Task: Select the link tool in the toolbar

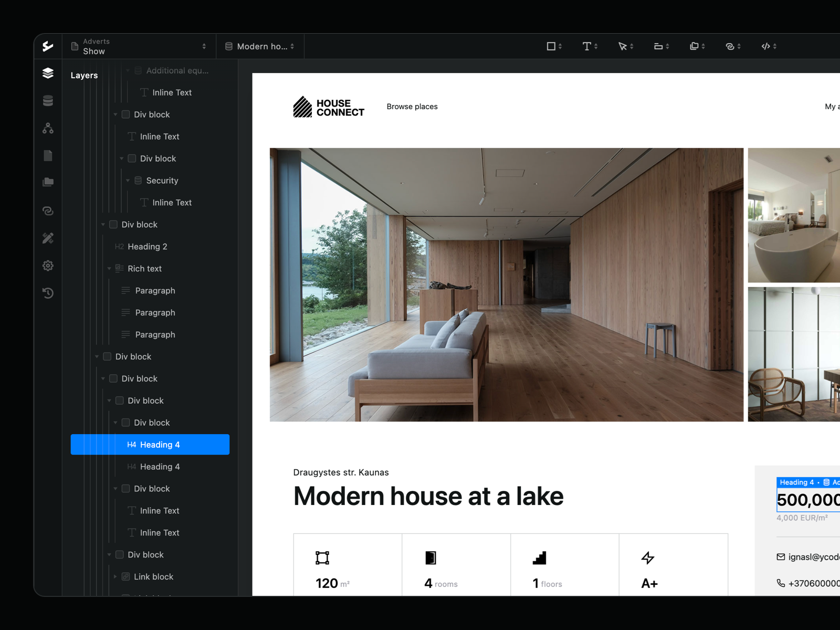Action: [x=731, y=46]
